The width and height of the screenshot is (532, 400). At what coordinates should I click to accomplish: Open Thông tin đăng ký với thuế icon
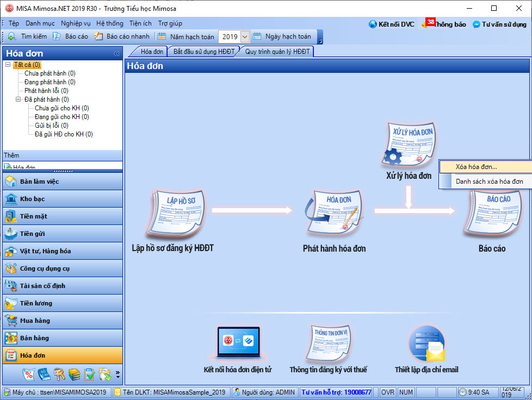point(329,343)
